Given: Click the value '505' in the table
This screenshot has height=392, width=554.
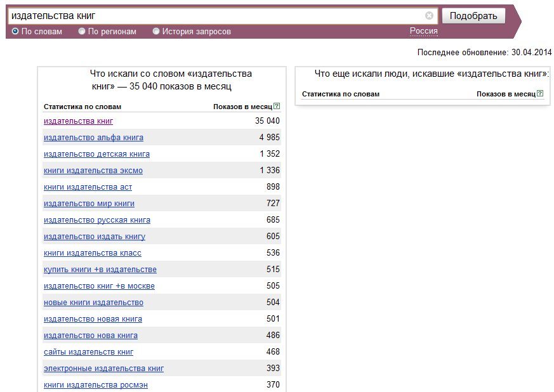Looking at the screenshot, I should [x=273, y=285].
